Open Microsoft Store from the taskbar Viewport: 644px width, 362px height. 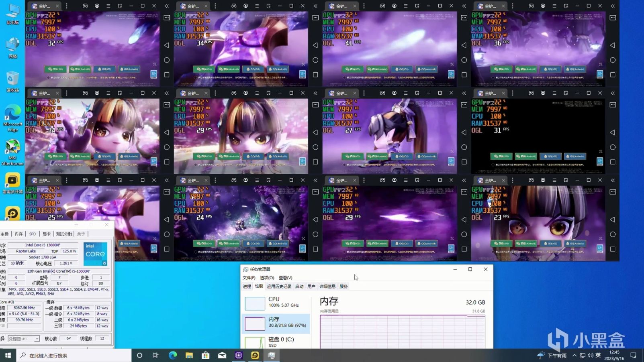point(205,355)
